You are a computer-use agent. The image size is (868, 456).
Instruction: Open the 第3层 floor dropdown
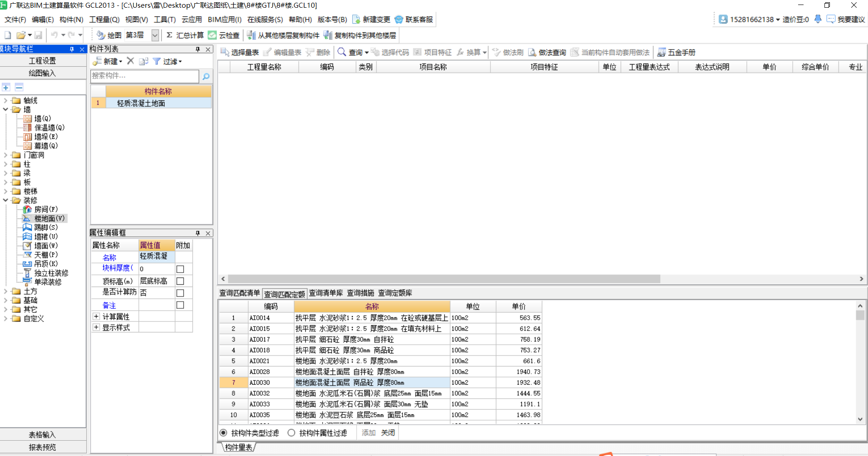click(x=155, y=35)
